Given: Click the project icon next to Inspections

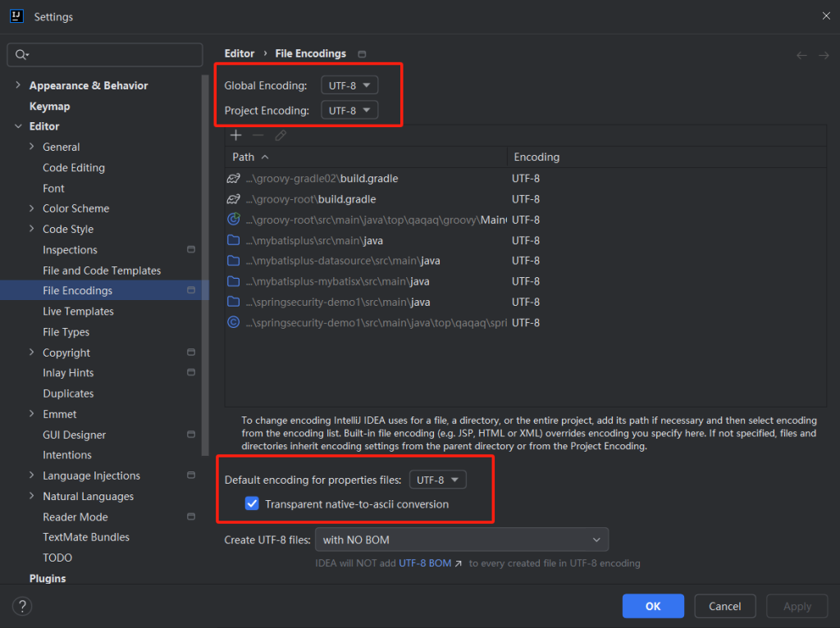Looking at the screenshot, I should pyautogui.click(x=191, y=249).
